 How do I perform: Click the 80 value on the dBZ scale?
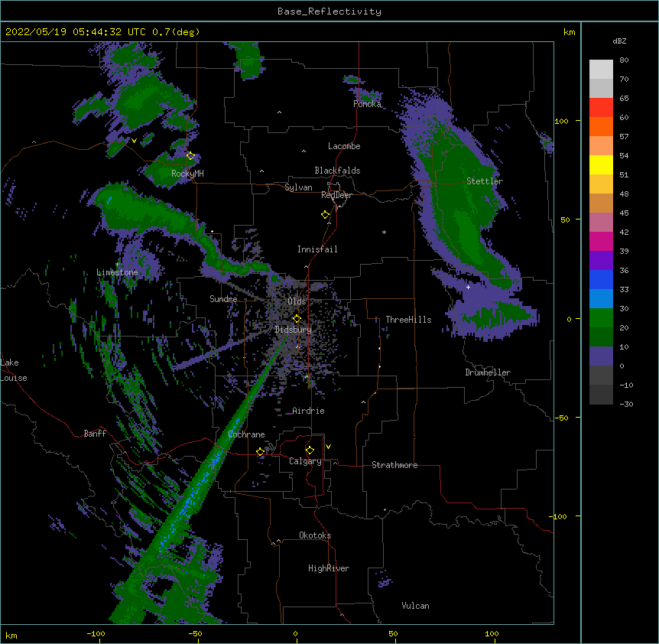[624, 60]
